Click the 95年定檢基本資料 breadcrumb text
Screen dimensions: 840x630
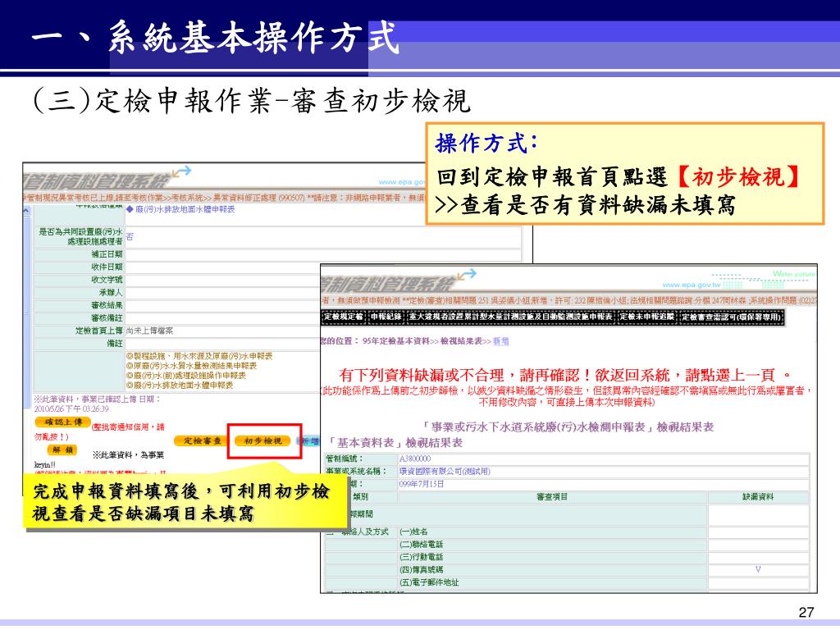[395, 341]
